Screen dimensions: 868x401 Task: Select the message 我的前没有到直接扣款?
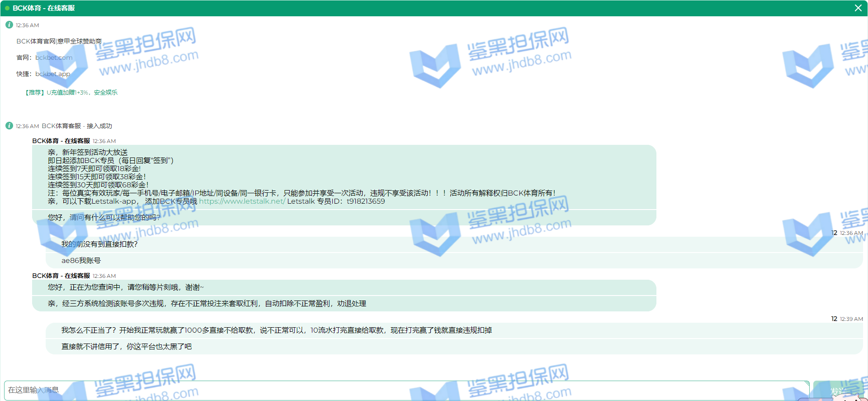[99, 244]
